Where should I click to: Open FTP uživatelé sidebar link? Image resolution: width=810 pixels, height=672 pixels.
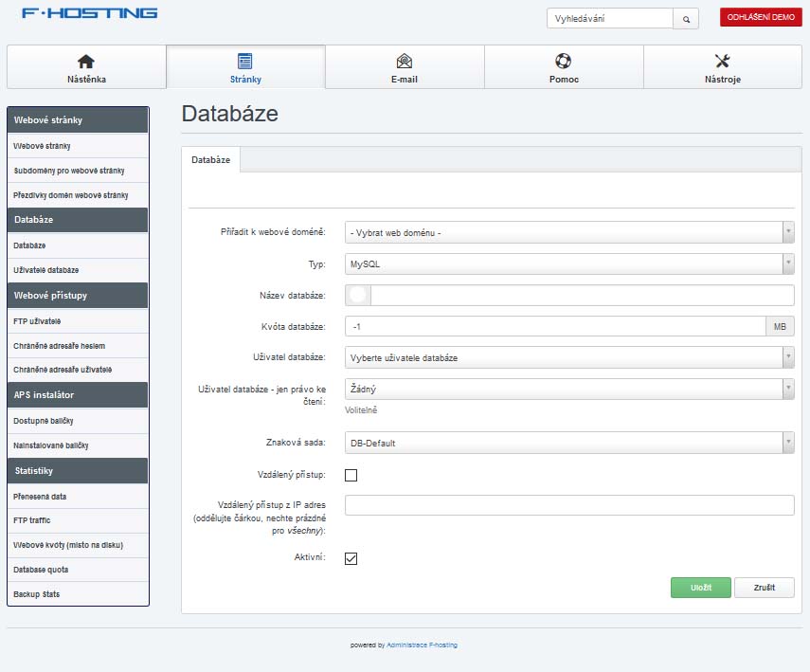[78, 321]
